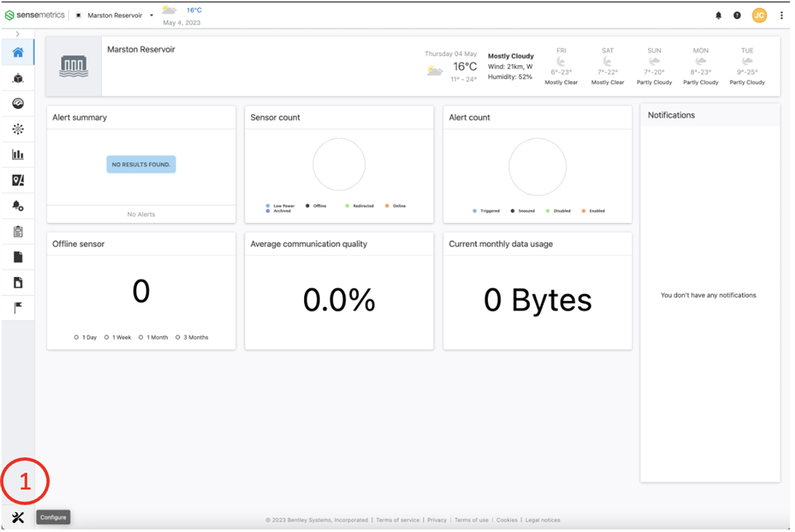Open the Privacy link in footer

click(x=437, y=520)
